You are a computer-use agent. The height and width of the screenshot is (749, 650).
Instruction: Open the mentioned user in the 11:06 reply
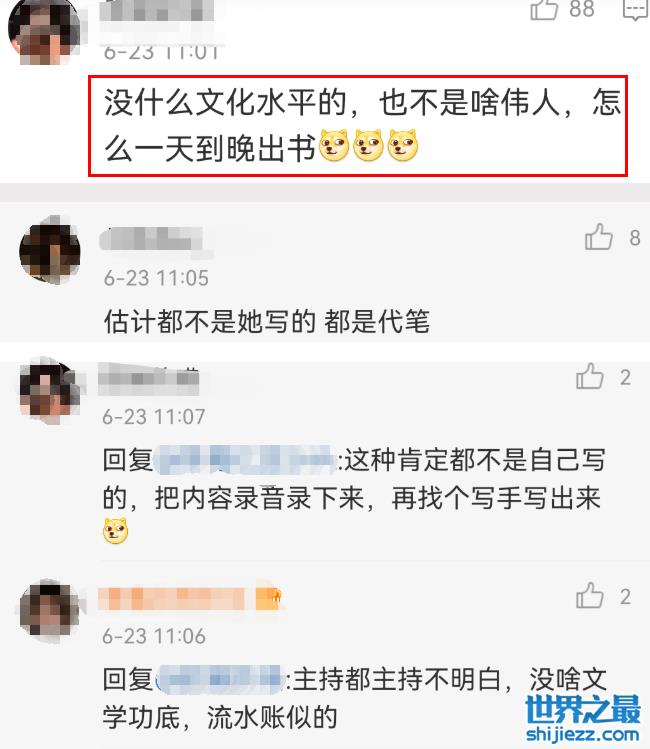pyautogui.click(x=220, y=678)
